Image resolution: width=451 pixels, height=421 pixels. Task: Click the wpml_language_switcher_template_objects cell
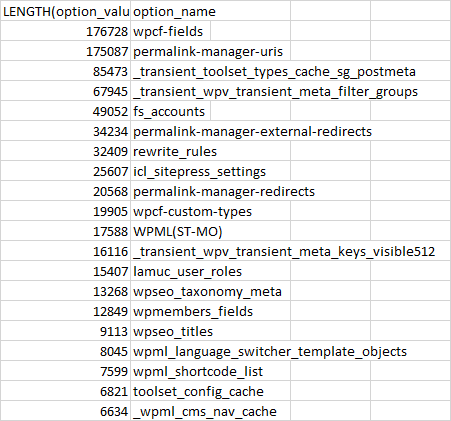point(270,351)
